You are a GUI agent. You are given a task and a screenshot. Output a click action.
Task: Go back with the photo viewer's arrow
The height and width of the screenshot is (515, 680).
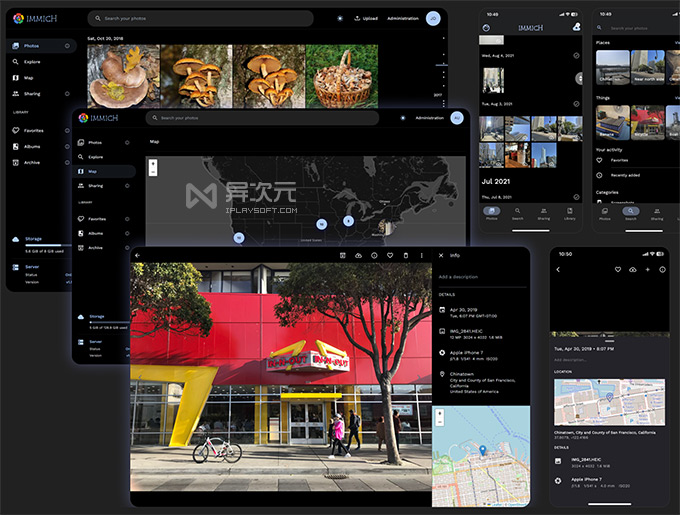137,255
